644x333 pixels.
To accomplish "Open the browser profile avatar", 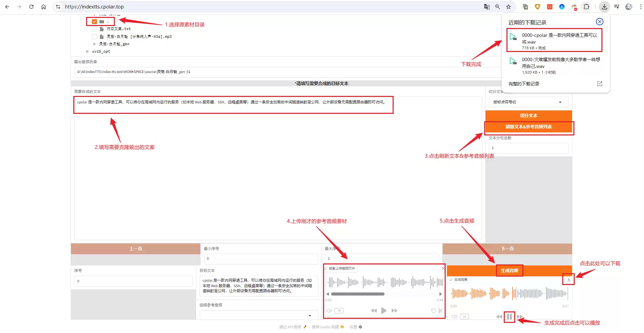I will pos(629,7).
